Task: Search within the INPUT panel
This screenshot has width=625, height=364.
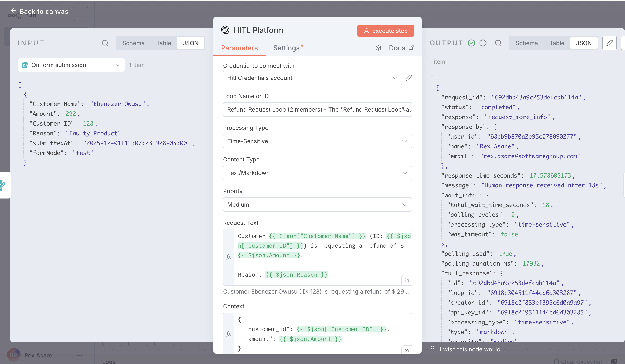Action: (105, 43)
